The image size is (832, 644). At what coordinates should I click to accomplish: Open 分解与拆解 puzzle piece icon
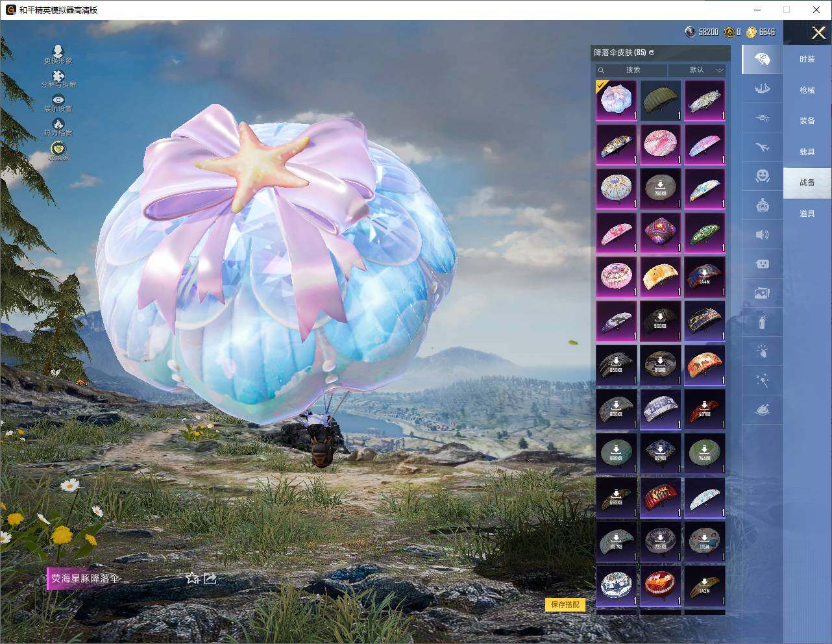click(x=58, y=79)
